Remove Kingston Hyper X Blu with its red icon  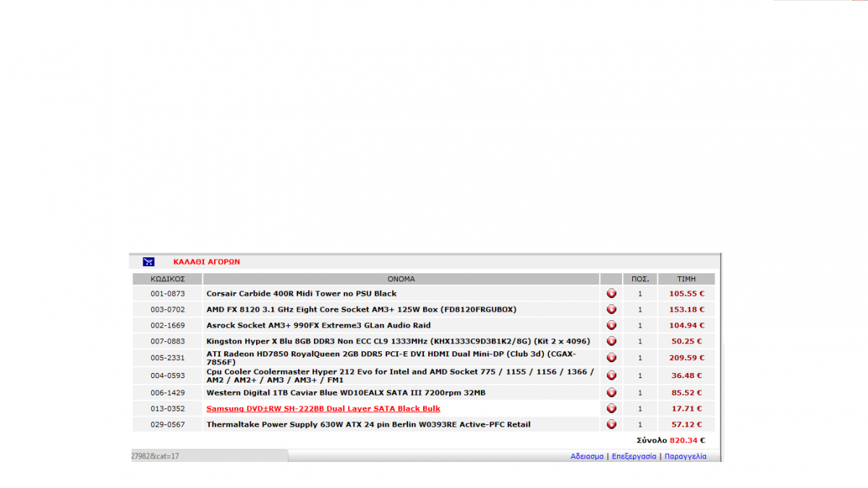point(611,341)
